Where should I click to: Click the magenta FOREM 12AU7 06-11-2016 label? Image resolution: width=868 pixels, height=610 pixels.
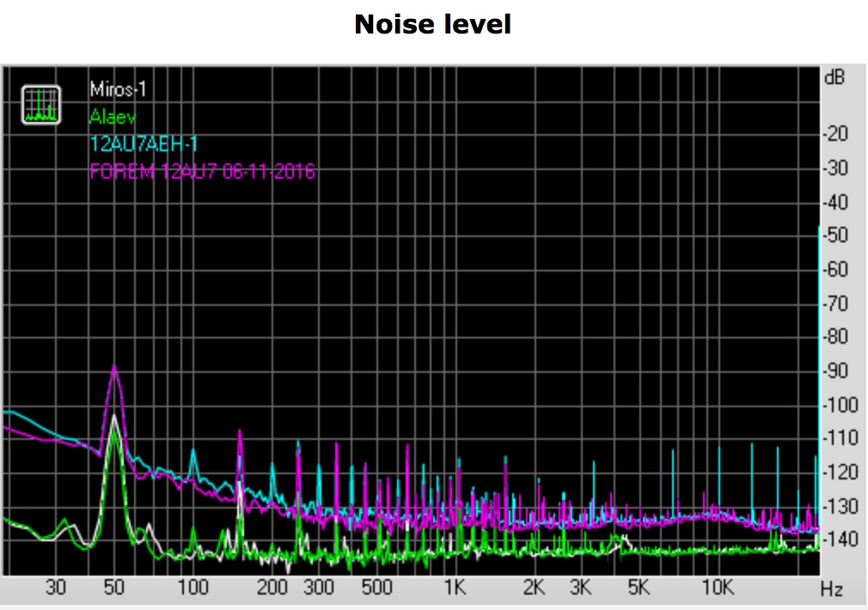(202, 172)
